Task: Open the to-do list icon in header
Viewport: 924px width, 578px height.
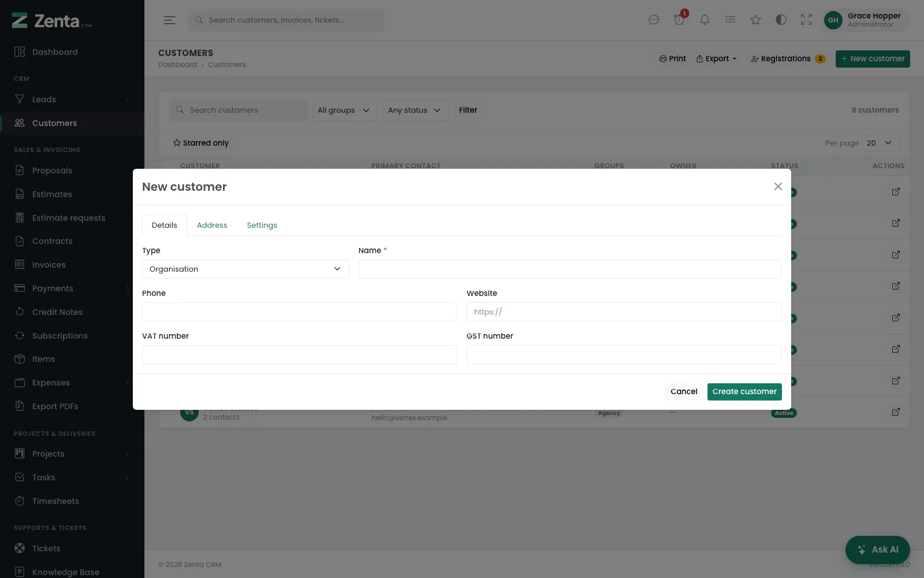Action: pos(730,20)
